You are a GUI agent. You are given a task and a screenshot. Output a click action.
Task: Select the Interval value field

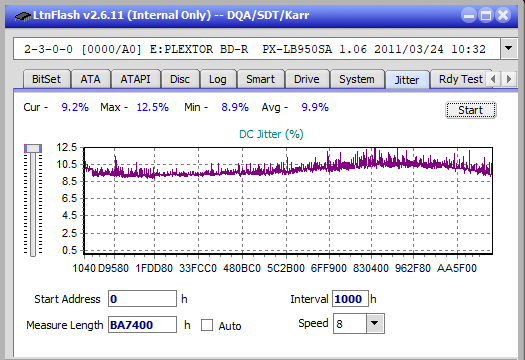coord(350,299)
